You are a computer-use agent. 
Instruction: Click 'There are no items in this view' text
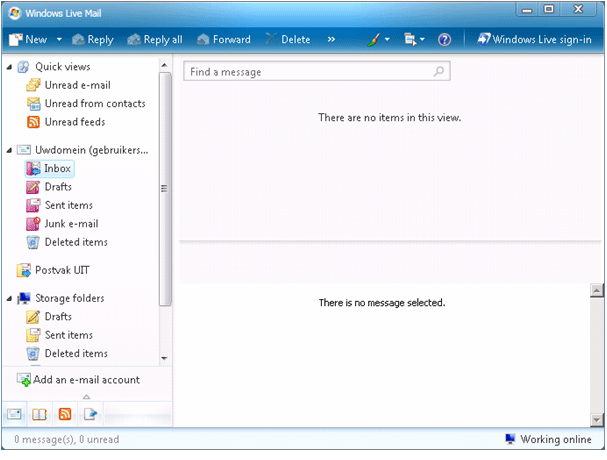[389, 118]
